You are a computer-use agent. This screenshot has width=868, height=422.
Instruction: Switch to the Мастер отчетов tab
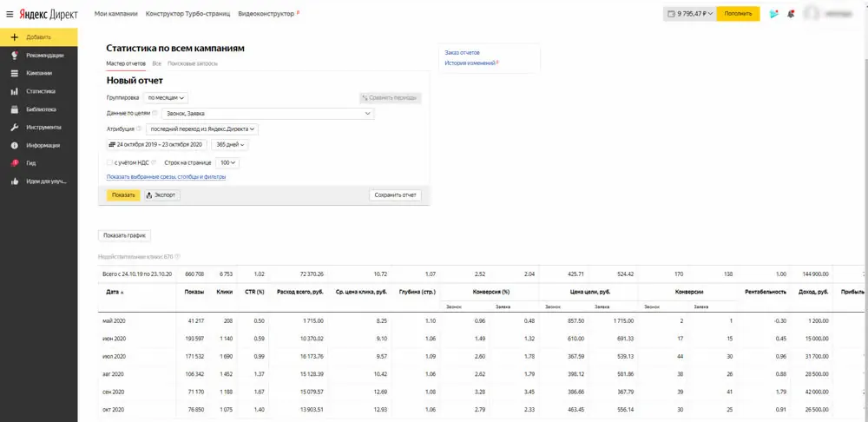click(126, 63)
